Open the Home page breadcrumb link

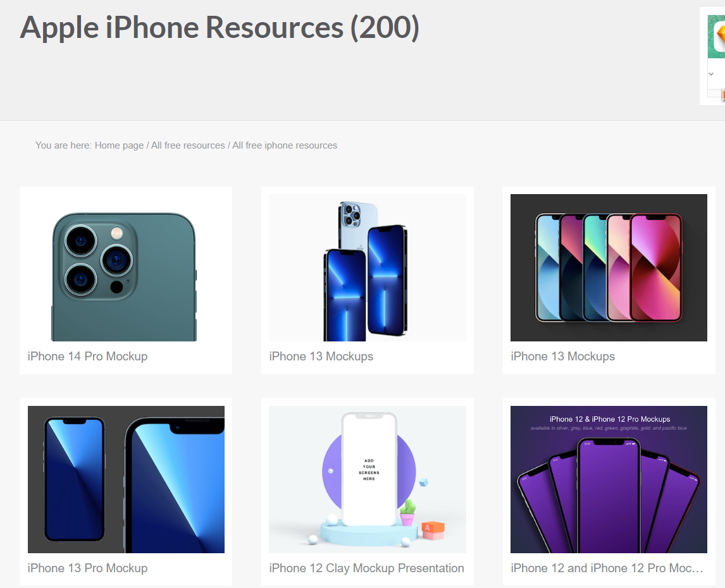(x=120, y=145)
